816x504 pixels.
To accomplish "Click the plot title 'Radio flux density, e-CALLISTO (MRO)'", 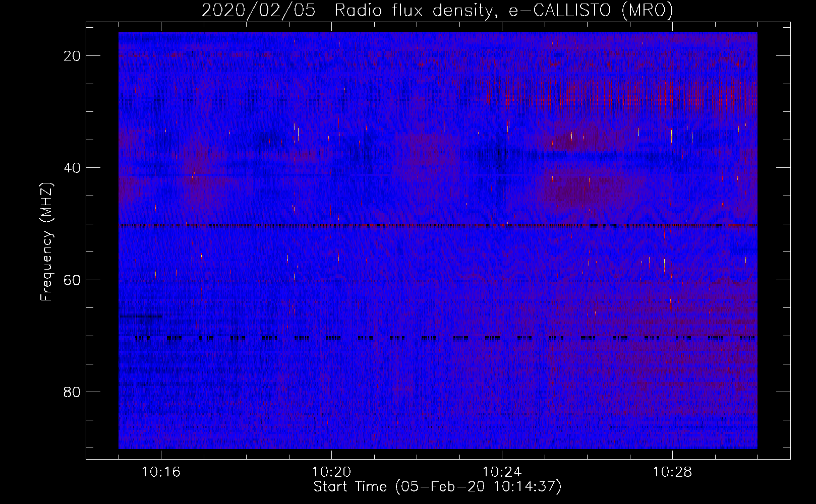I will 503,10.
